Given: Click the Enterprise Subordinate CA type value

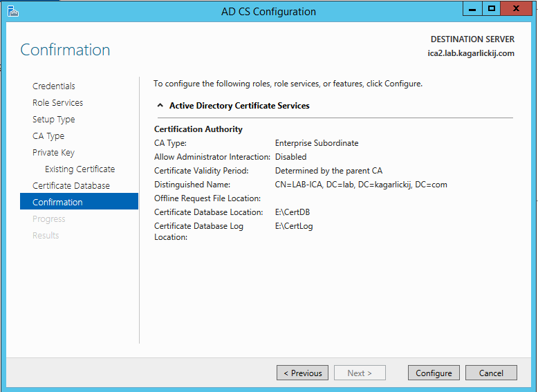Looking at the screenshot, I should pos(317,143).
